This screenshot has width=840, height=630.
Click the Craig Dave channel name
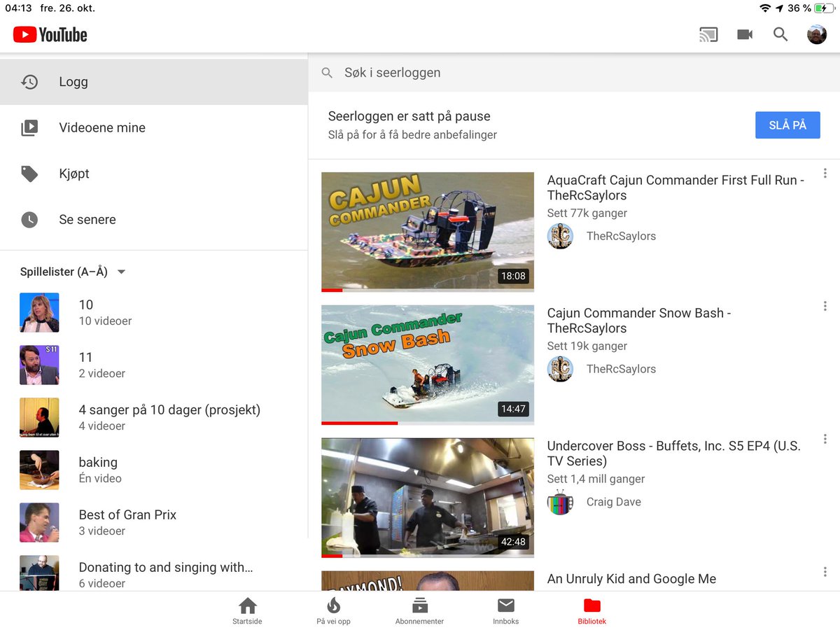point(614,502)
